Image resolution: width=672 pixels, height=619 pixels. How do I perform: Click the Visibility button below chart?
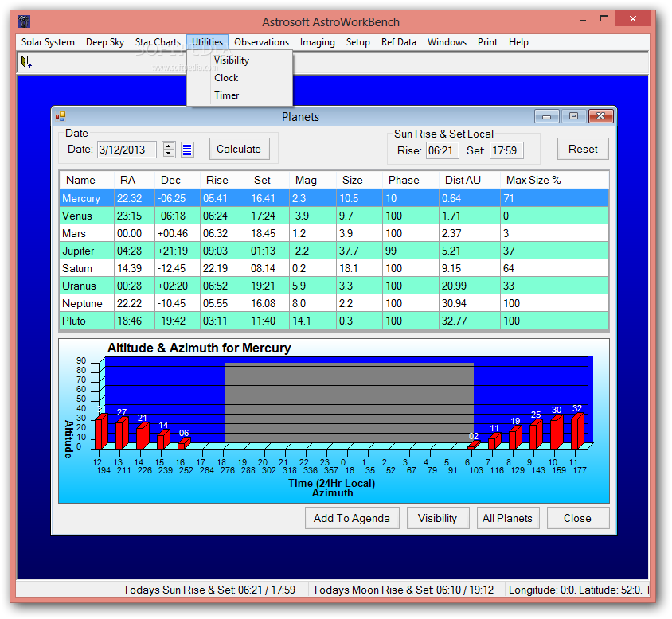[x=438, y=518]
